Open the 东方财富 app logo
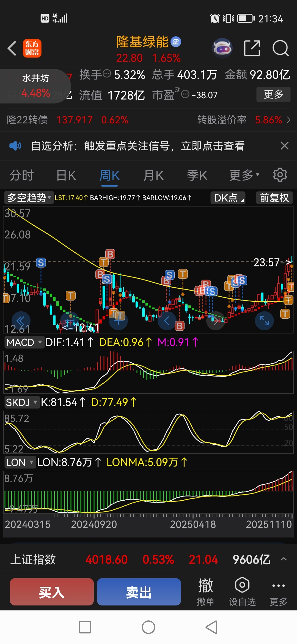This screenshot has width=297, height=644. (32, 48)
